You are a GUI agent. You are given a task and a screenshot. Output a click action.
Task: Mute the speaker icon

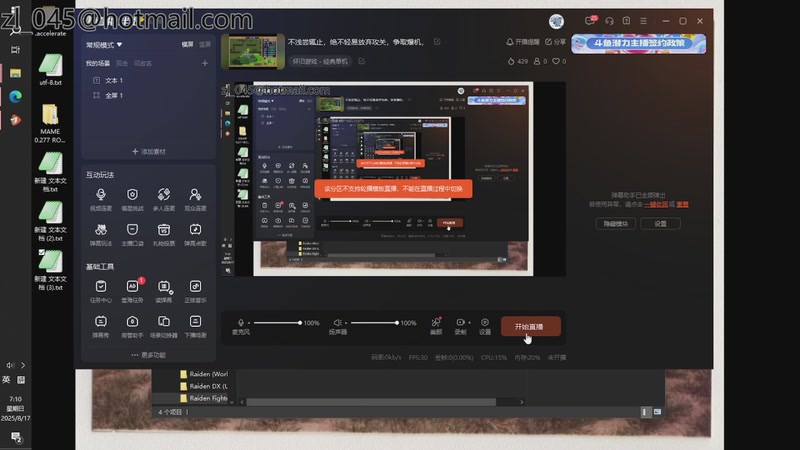pyautogui.click(x=337, y=322)
